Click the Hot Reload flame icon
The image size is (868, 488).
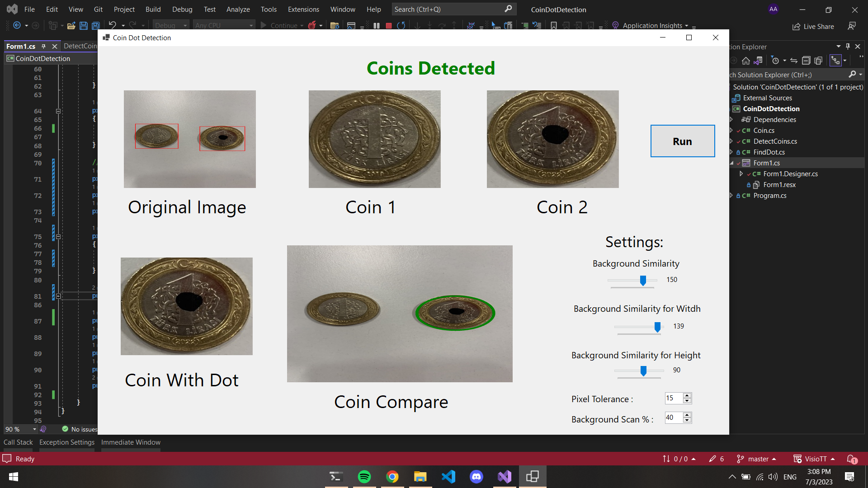pos(312,26)
